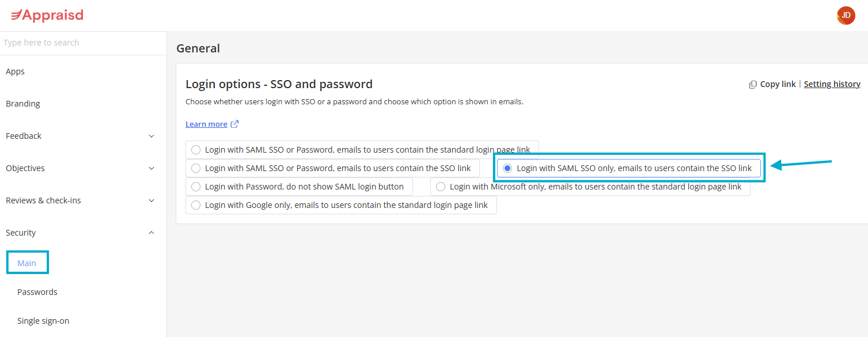868x337 pixels.
Task: Click the Learn more external link icon
Action: [x=234, y=124]
